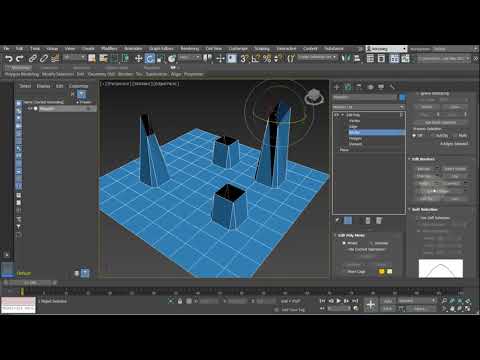The height and width of the screenshot is (360, 480).
Task: Toggle the 3D Snaps icon
Action: tap(245, 59)
